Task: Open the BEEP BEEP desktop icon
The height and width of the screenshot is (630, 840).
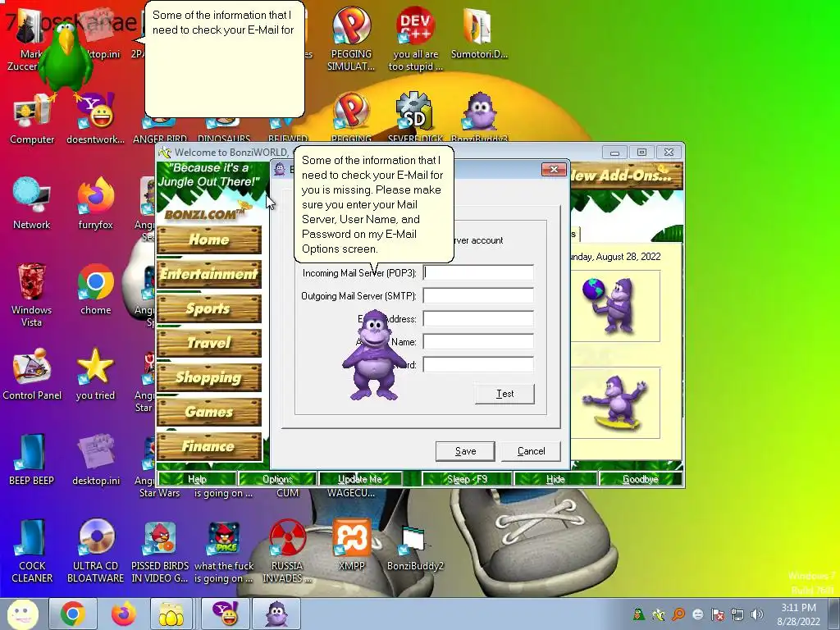Action: pyautogui.click(x=32, y=459)
